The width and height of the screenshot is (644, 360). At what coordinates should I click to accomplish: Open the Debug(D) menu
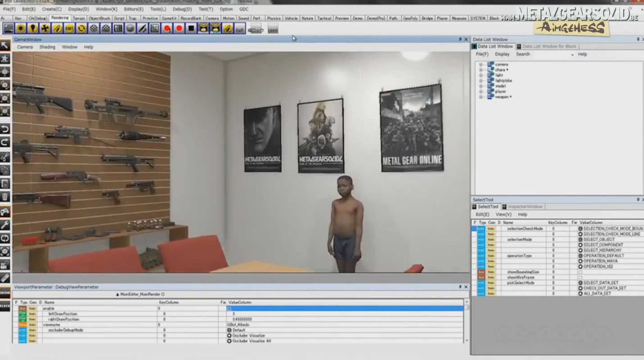pos(182,9)
